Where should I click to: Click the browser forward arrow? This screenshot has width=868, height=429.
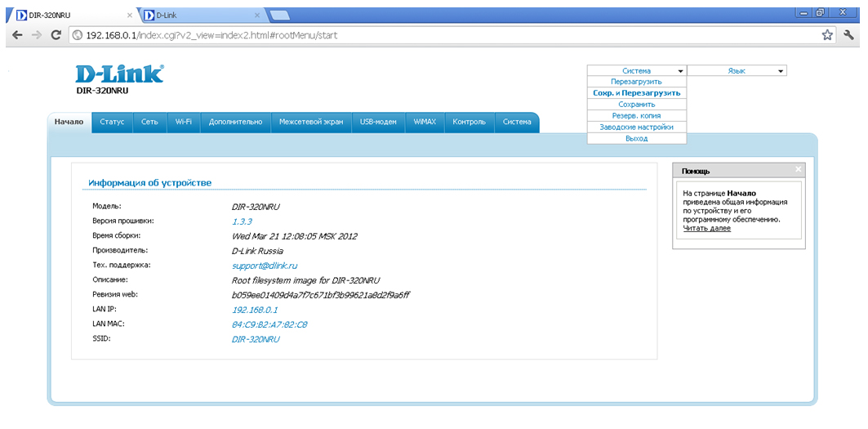(x=37, y=35)
